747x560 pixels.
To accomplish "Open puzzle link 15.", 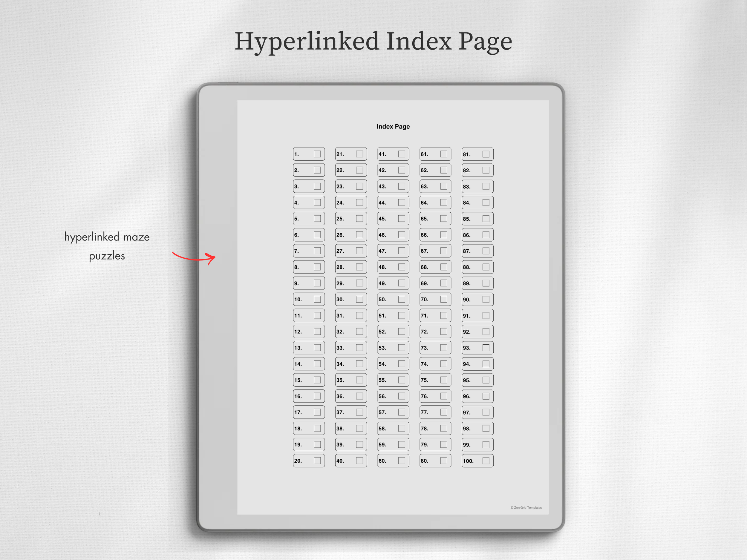I will tap(309, 380).
